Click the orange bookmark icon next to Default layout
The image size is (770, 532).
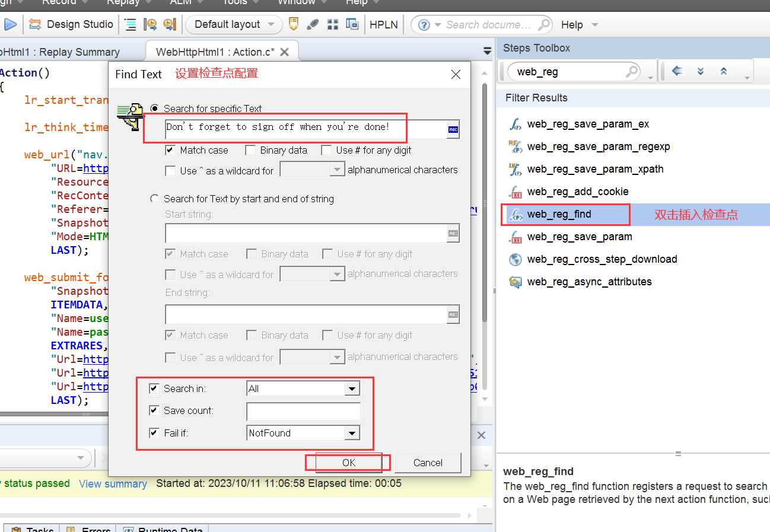coord(293,24)
